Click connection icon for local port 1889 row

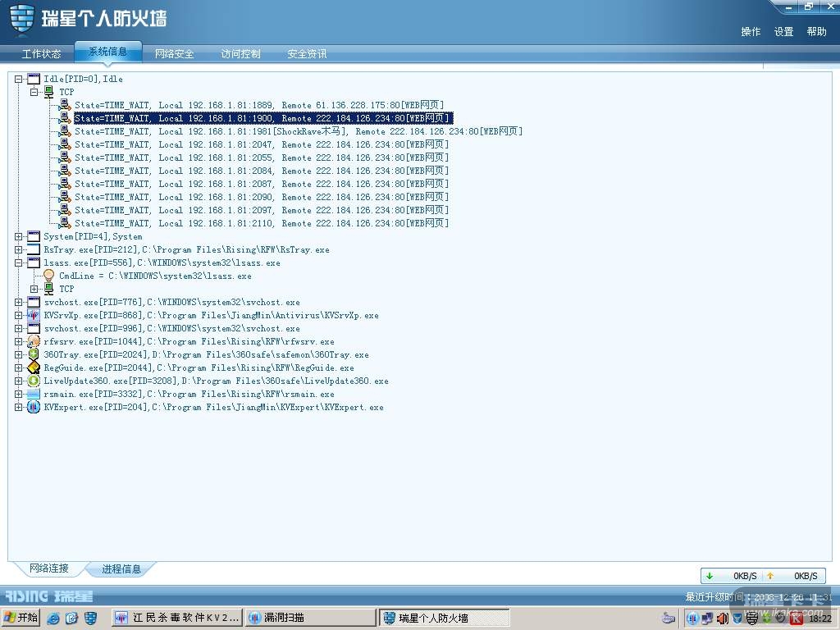(x=65, y=105)
